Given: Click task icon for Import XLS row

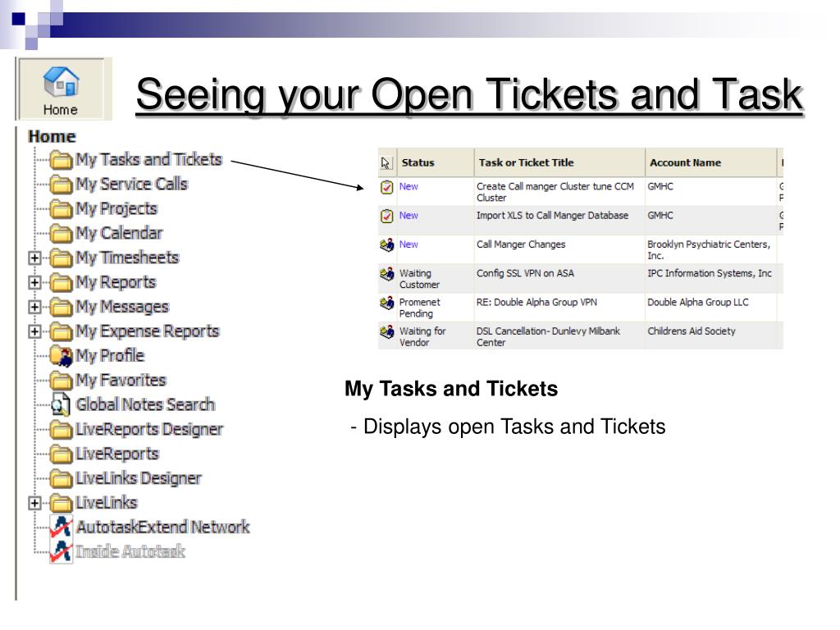Looking at the screenshot, I should click(x=387, y=216).
